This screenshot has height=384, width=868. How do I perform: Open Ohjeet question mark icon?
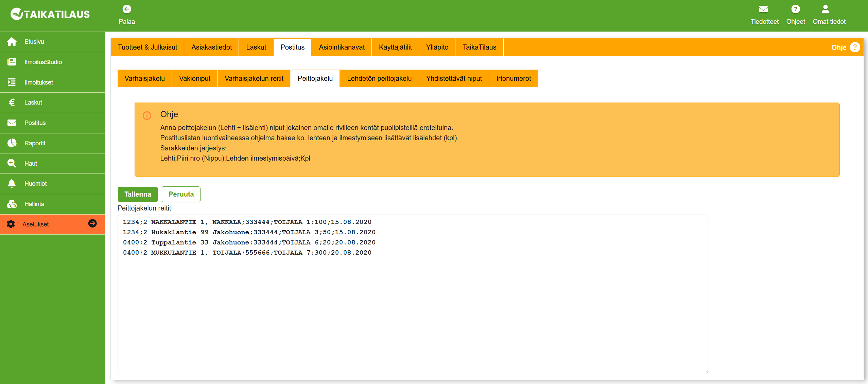795,9
